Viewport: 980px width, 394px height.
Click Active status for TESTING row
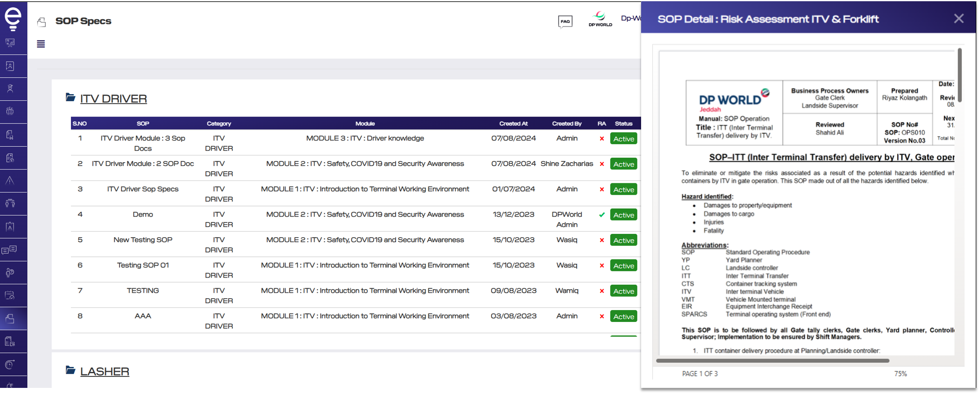coord(624,291)
